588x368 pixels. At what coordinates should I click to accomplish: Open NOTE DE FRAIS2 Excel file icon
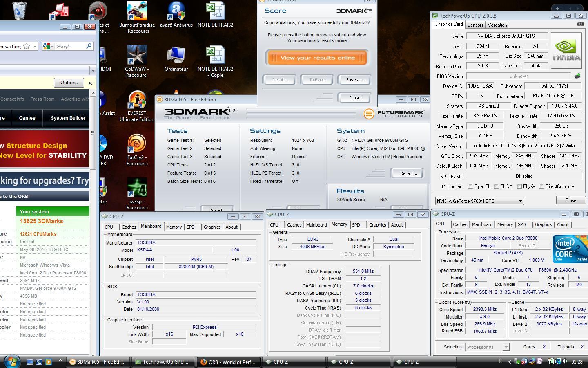215,11
